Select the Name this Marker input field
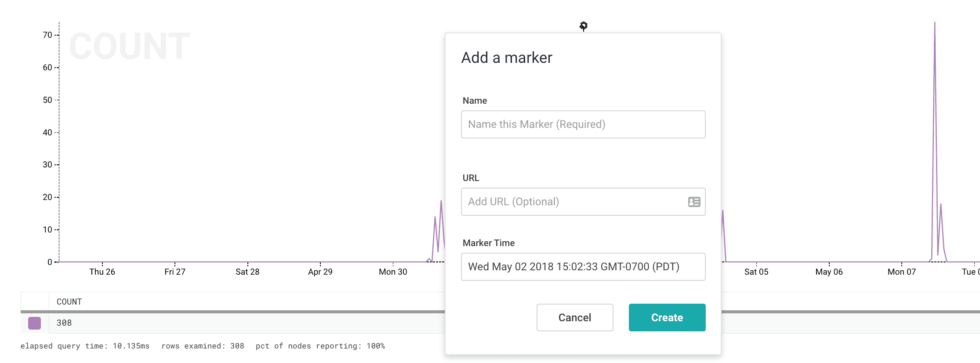Viewport: 980px width, 363px height. (x=583, y=124)
